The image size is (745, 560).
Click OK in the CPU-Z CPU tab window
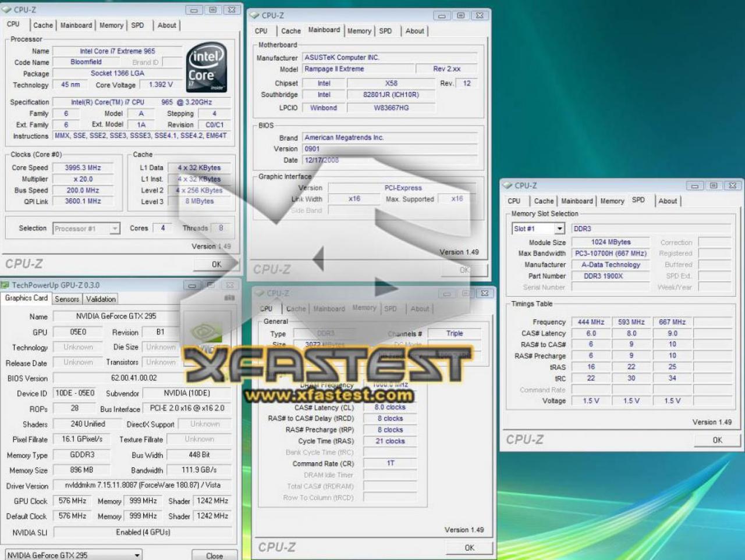click(x=217, y=264)
